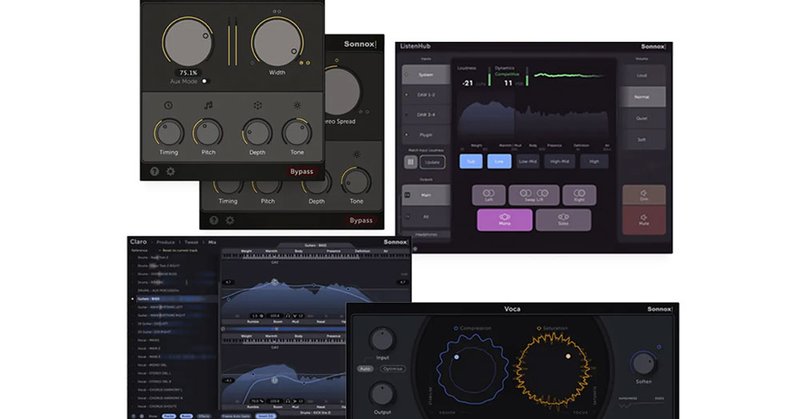Viewport: 800px width, 419px height.
Task: Select the System input in ListenHub
Action: [426, 75]
